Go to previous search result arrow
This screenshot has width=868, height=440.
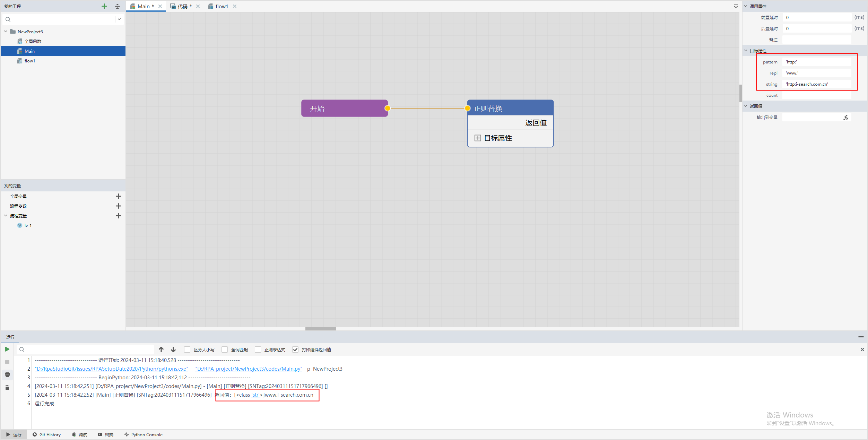[x=161, y=350]
